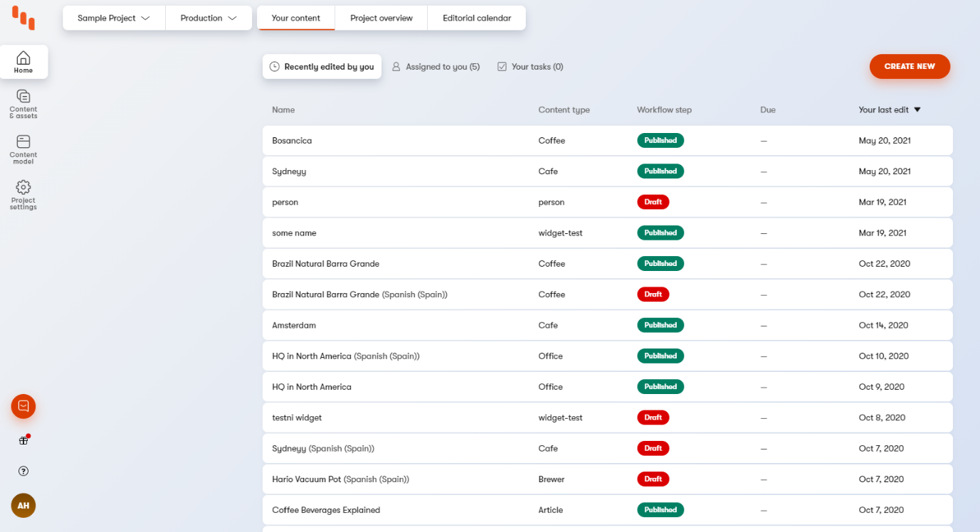Viewport: 980px width, 532px height.
Task: Expand the Production environment dropdown
Action: [209, 18]
